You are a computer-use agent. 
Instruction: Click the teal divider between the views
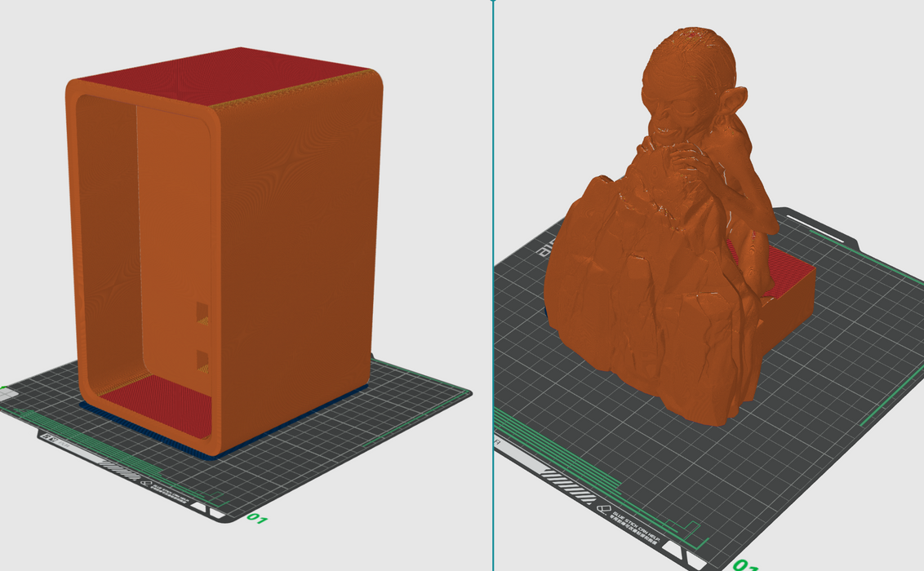[x=493, y=285]
